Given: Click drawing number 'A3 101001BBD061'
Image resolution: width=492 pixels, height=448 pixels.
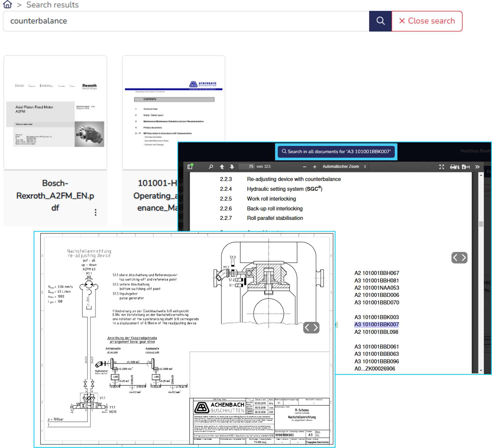Looking at the screenshot, I should (377, 347).
